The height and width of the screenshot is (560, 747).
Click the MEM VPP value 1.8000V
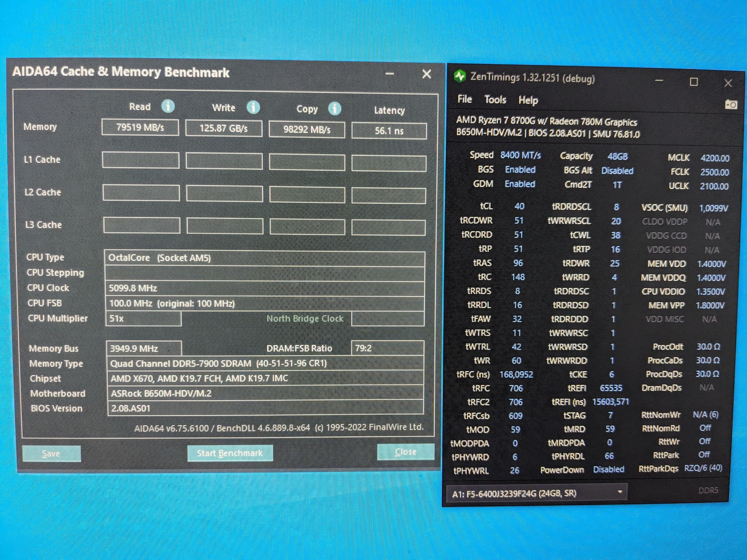(x=710, y=305)
